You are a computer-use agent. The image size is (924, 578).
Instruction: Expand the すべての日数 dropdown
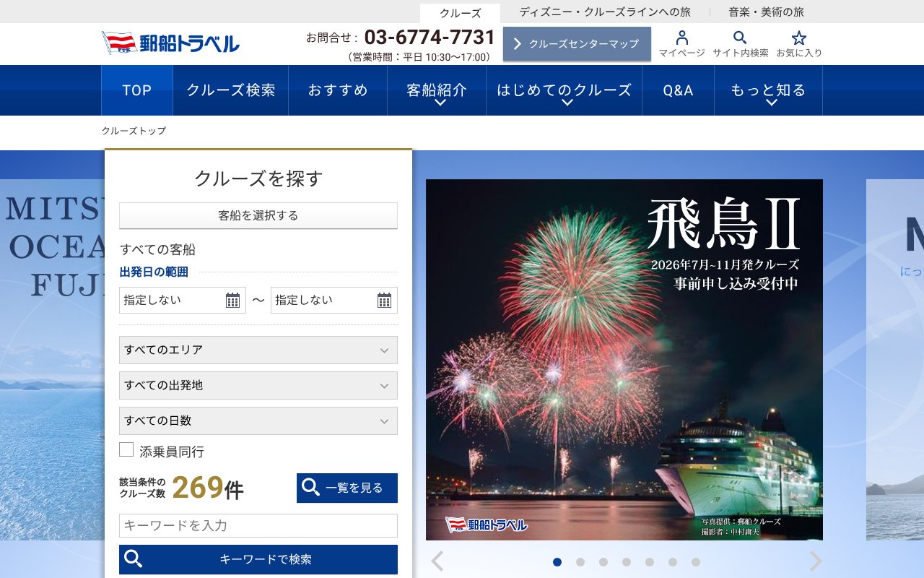point(258,420)
